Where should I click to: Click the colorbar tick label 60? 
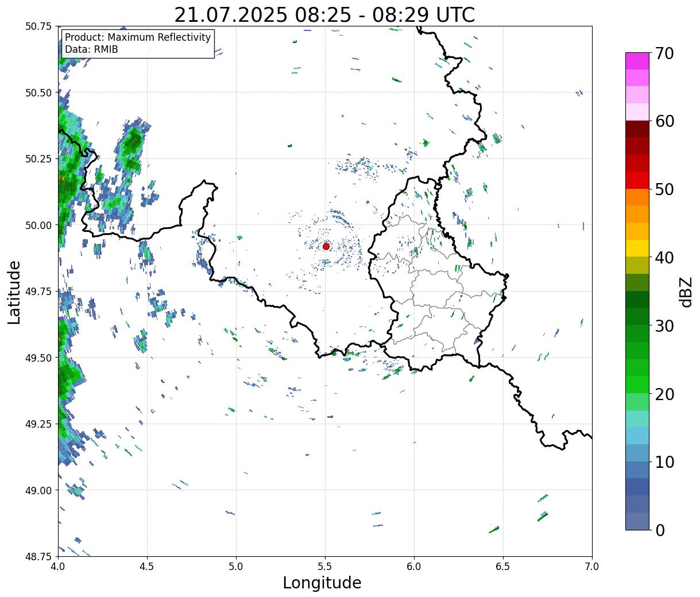(665, 121)
